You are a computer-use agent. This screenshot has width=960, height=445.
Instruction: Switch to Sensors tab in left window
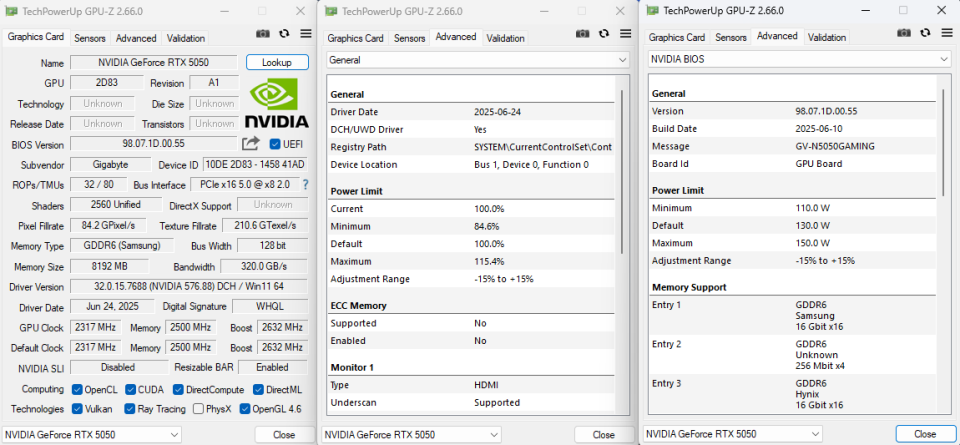(x=90, y=38)
